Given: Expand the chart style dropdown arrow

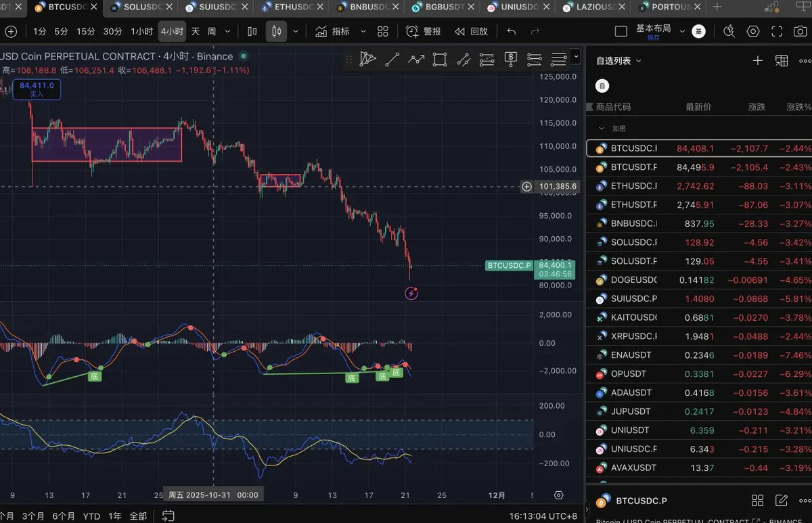Looking at the screenshot, I should [x=296, y=31].
